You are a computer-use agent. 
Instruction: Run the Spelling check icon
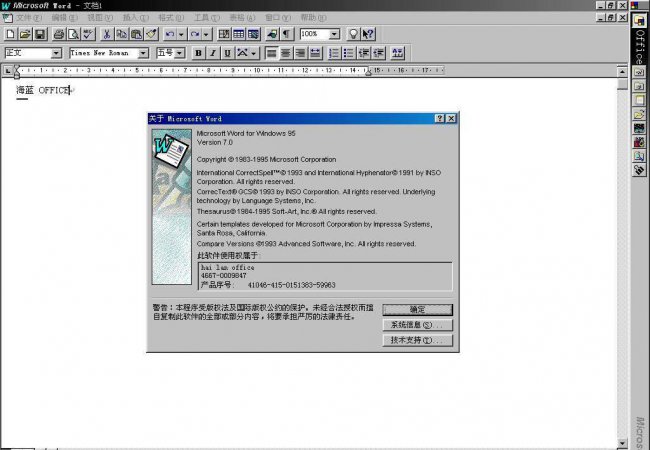click(88, 34)
